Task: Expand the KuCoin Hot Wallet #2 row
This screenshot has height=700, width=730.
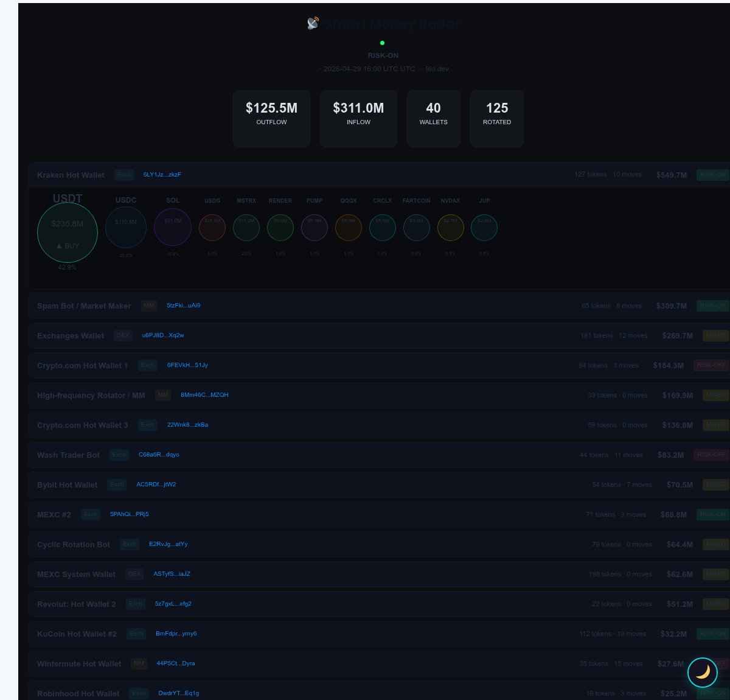Action: pyautogui.click(x=378, y=634)
